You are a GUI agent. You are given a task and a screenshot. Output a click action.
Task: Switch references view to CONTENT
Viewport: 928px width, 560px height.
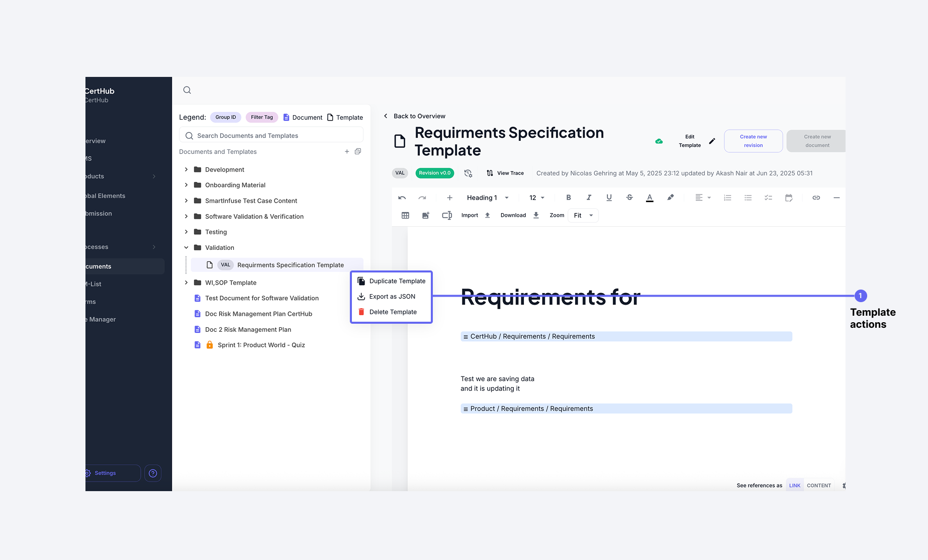(819, 485)
